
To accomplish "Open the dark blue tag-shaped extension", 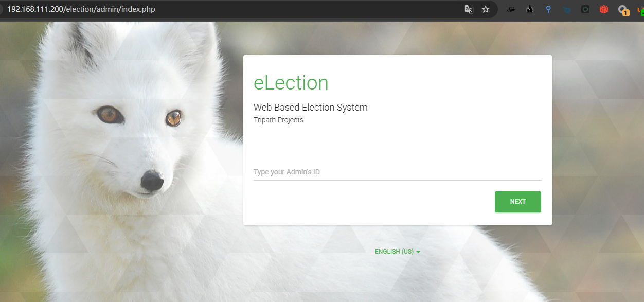I will tap(566, 9).
